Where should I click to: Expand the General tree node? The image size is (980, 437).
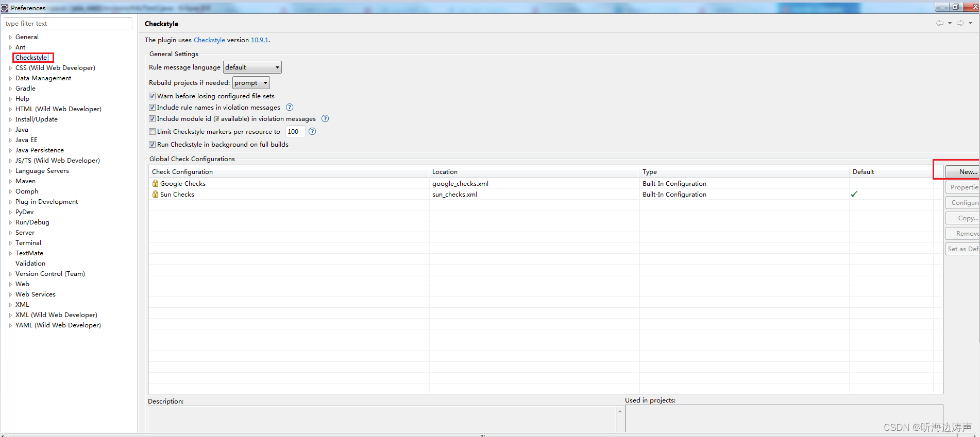click(10, 37)
